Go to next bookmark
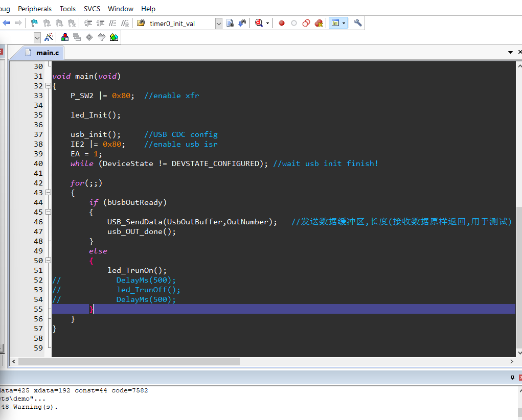 [59, 23]
